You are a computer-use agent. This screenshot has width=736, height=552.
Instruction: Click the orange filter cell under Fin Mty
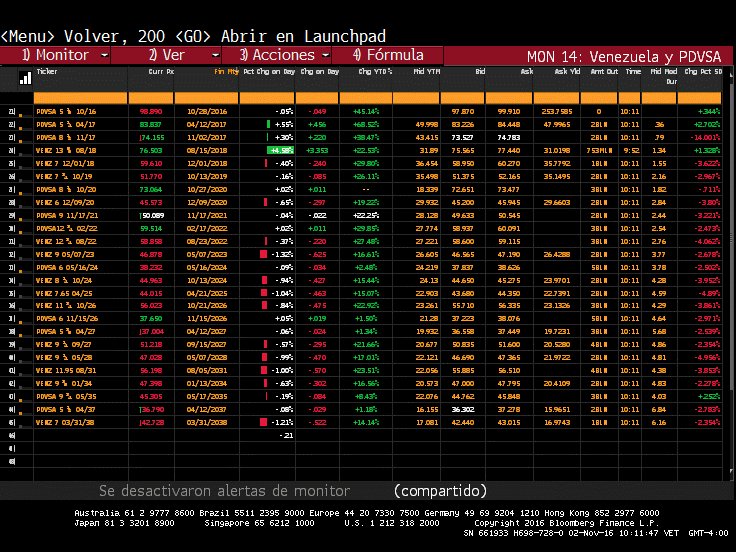coord(206,98)
